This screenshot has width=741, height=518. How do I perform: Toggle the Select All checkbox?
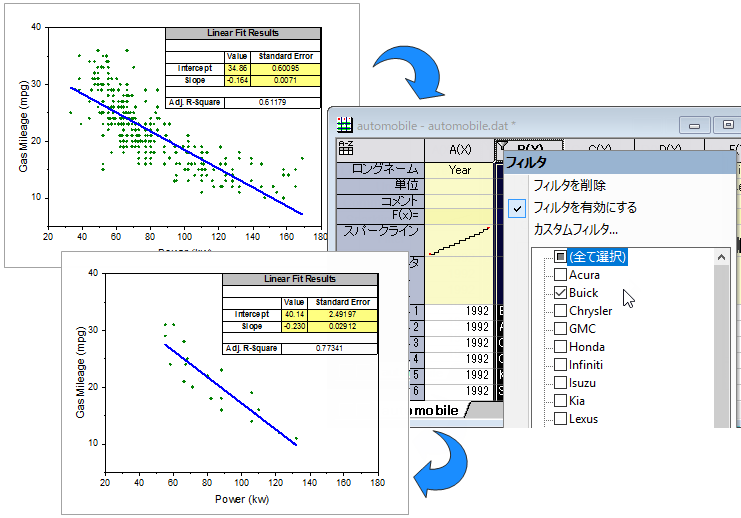(x=560, y=257)
